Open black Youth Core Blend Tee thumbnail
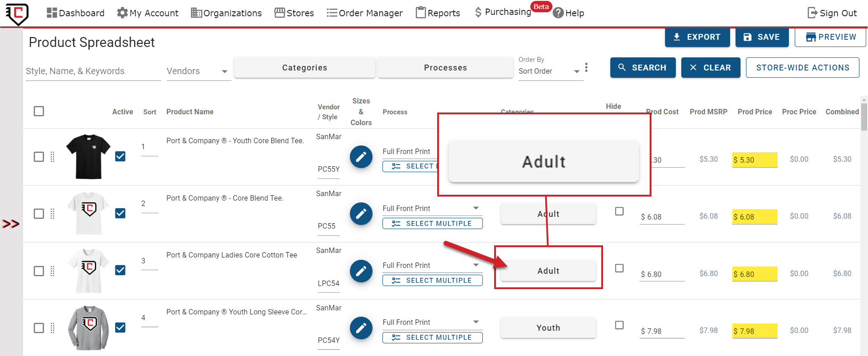 [x=88, y=157]
